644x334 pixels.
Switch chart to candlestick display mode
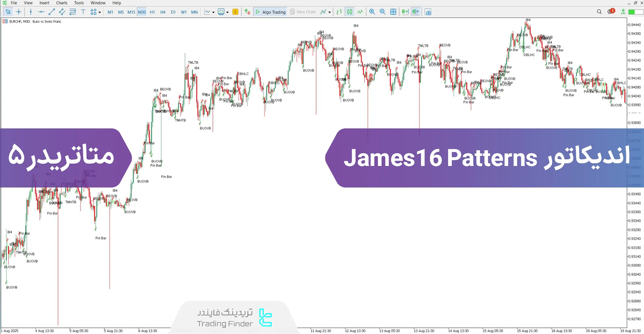coord(349,12)
